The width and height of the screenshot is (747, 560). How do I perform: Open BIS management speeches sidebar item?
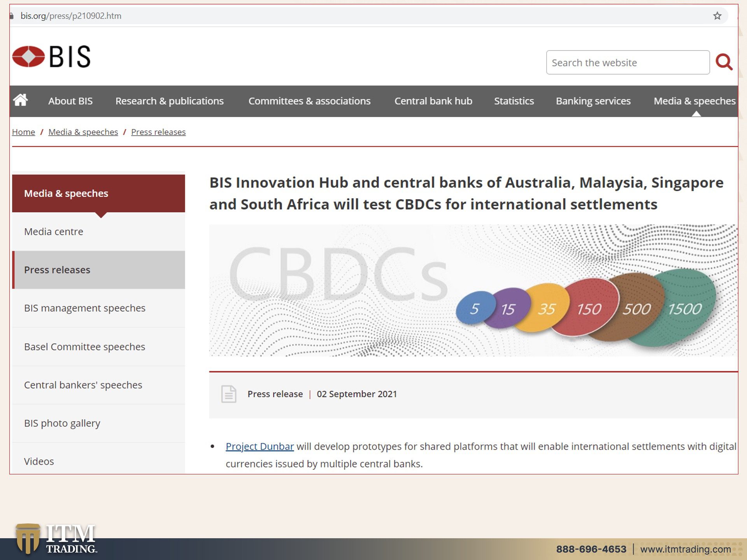[98, 308]
